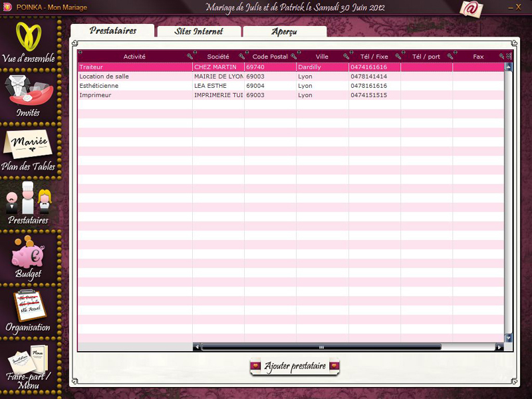Click the search magnifier in Code Postal header

293,57
